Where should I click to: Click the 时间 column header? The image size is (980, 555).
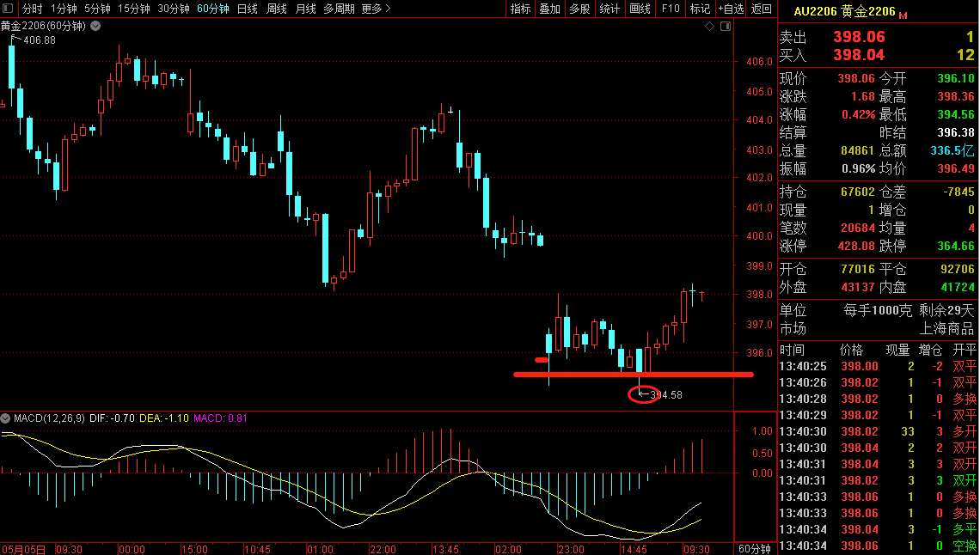point(792,351)
